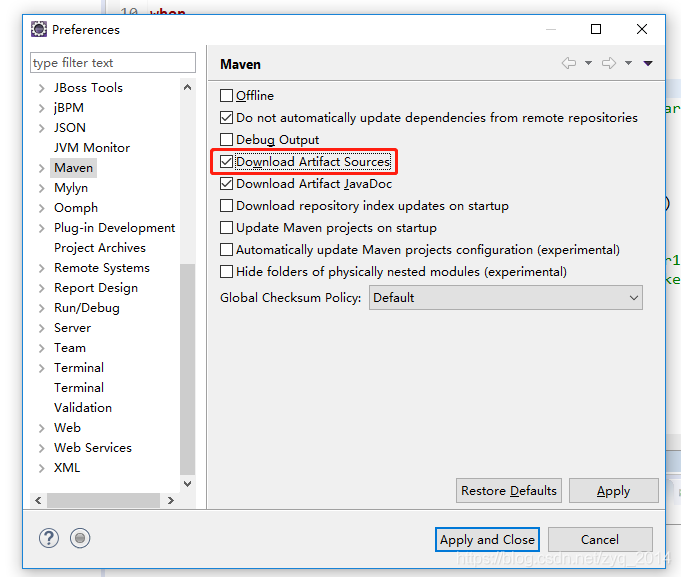Expand the Web Services node arrow
This screenshot has height=577, width=681.
42,448
